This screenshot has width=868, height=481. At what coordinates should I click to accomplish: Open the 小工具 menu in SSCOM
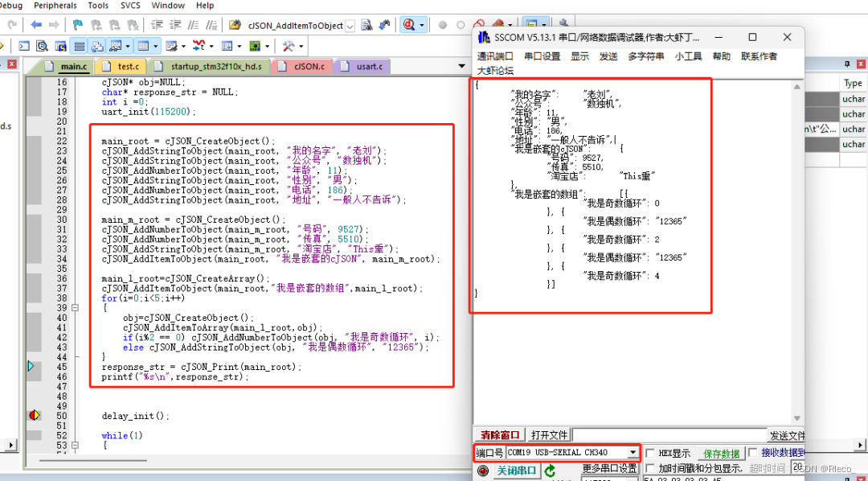click(688, 56)
